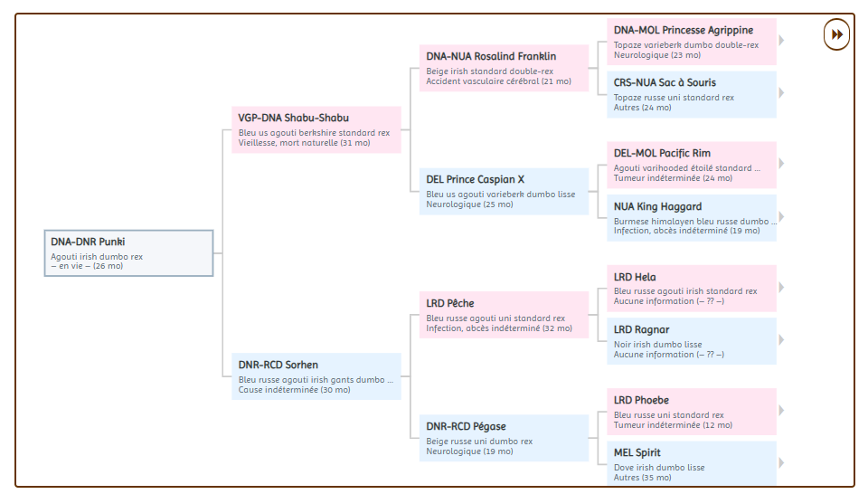Open DNR-RCD Sorhen card
This screenshot has width=868, height=494.
(x=316, y=376)
